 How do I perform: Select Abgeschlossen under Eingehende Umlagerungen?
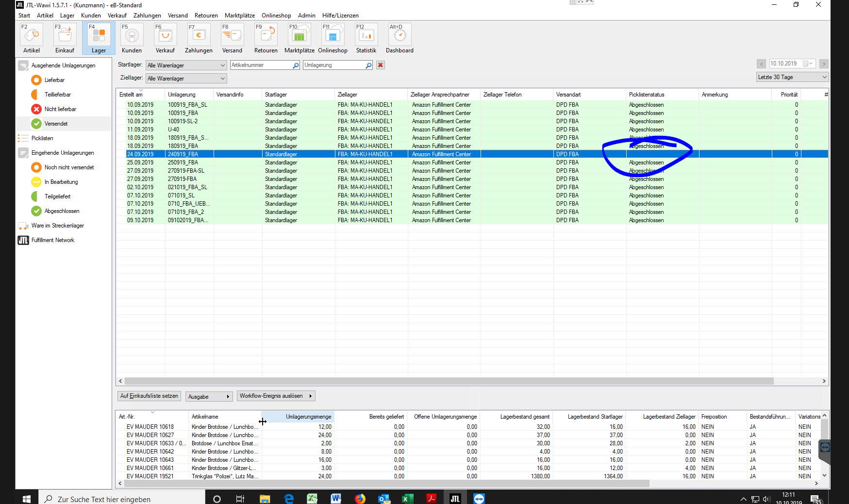(62, 211)
